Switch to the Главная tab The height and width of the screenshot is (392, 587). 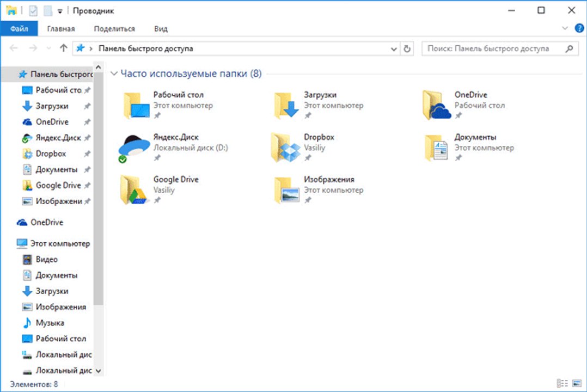(x=60, y=28)
